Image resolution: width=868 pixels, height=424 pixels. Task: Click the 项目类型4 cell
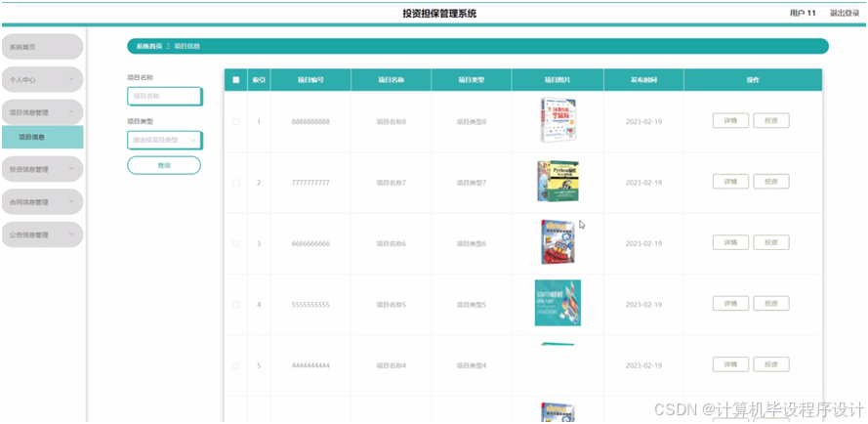click(471, 365)
